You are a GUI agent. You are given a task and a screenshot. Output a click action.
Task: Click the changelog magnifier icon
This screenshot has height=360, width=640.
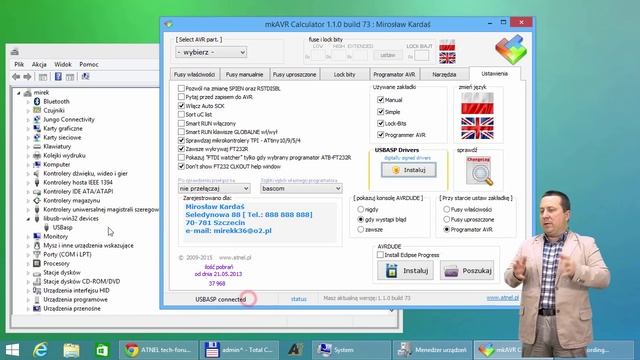(479, 171)
